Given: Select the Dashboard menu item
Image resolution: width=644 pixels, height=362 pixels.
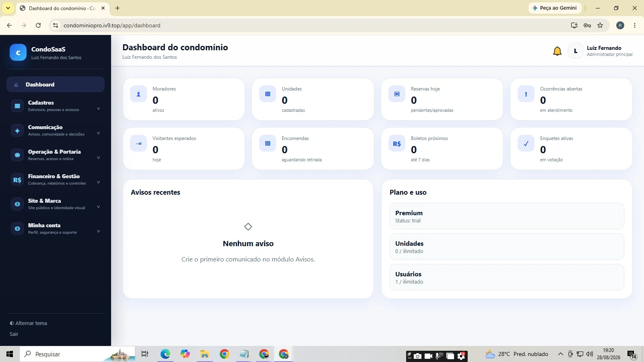Looking at the screenshot, I should [56, 84].
